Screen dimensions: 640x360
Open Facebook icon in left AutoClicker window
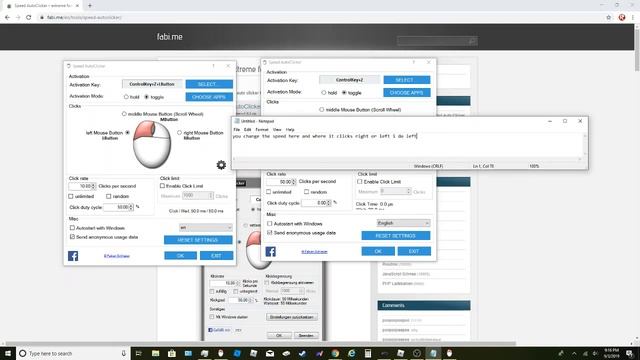(x=73, y=256)
